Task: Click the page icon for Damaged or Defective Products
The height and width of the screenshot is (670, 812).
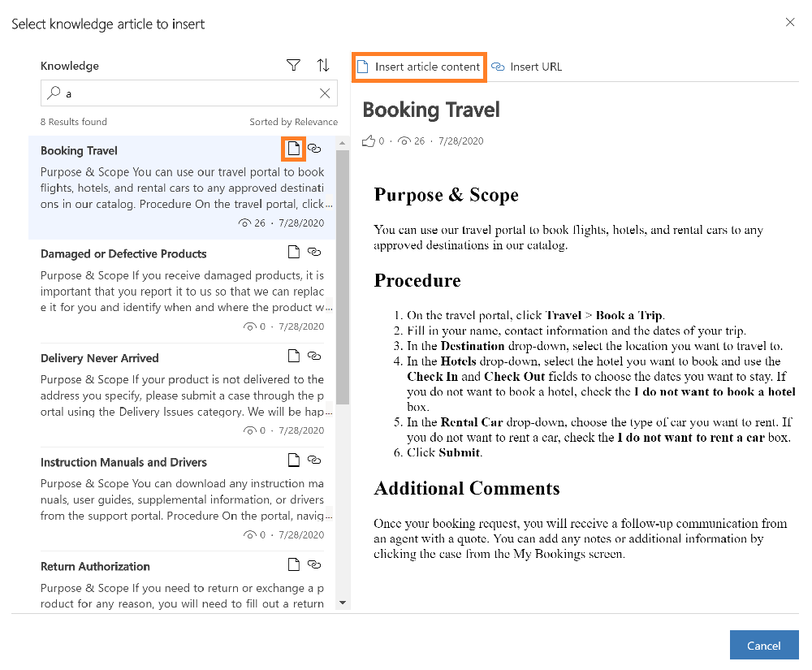Action: pyautogui.click(x=293, y=252)
